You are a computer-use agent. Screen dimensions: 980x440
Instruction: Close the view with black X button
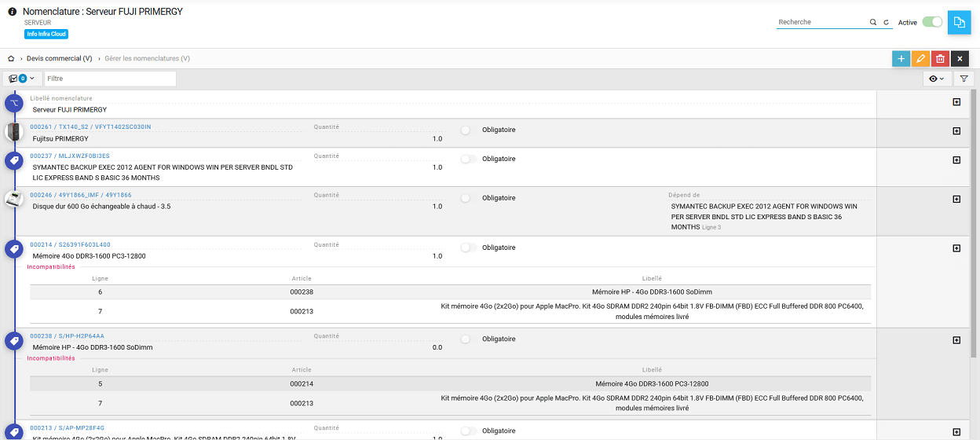[960, 59]
